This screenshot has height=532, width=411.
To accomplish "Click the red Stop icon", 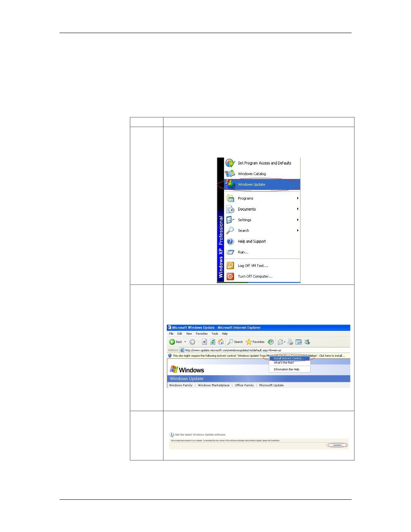I will pos(204,342).
